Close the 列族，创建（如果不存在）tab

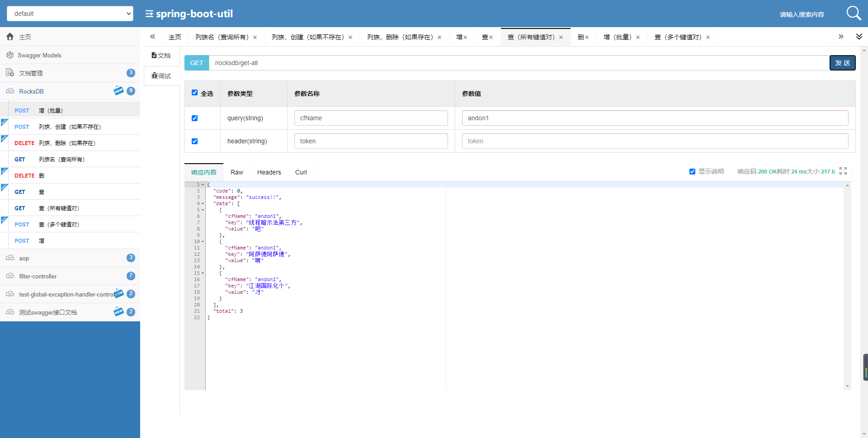pos(350,38)
